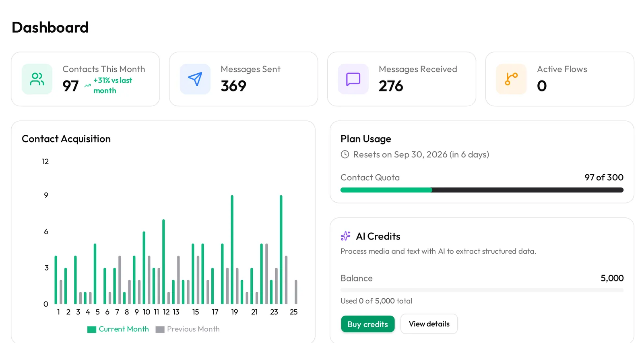
Task: Click the AI Credits description text
Action: 438,251
